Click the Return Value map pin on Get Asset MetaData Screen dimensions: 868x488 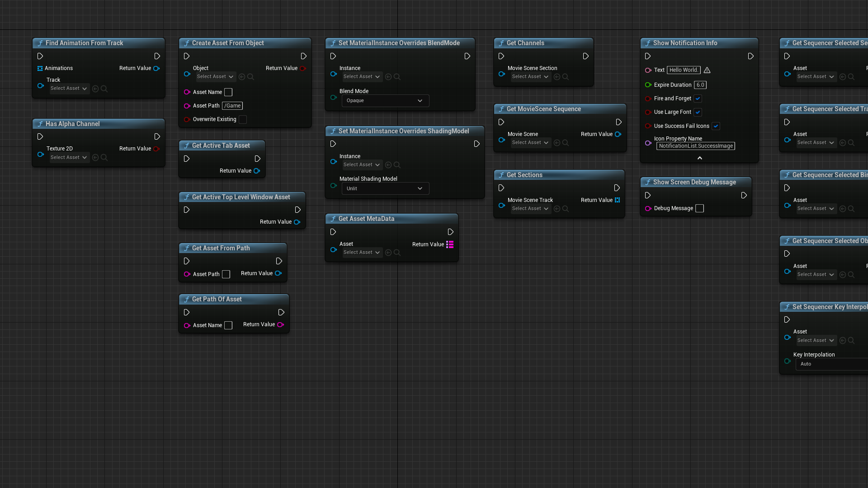pyautogui.click(x=450, y=244)
